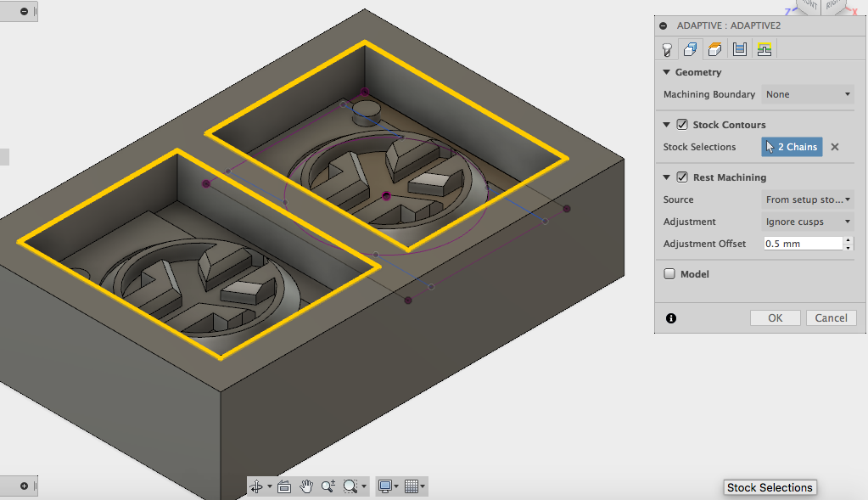Viewport: 868px width, 500px height.
Task: Collapse the Rest Machining section
Action: click(x=667, y=177)
